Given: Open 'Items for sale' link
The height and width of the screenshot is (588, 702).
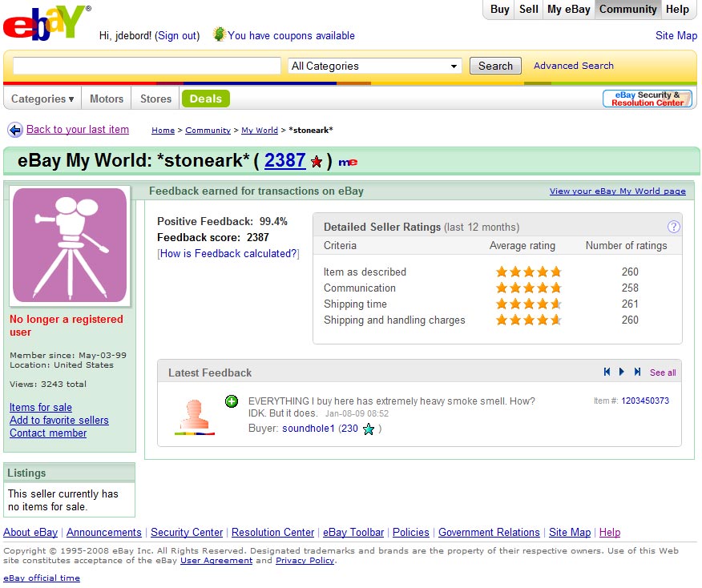Looking at the screenshot, I should point(41,407).
